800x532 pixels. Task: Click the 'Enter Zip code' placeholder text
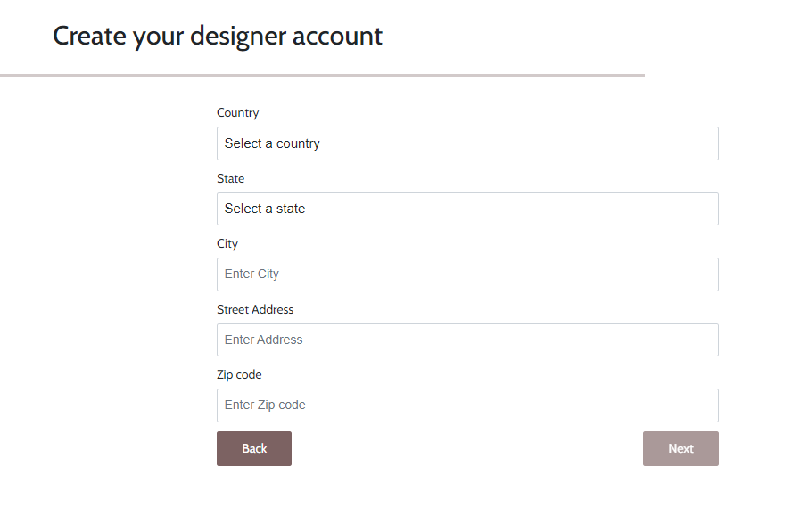(265, 405)
